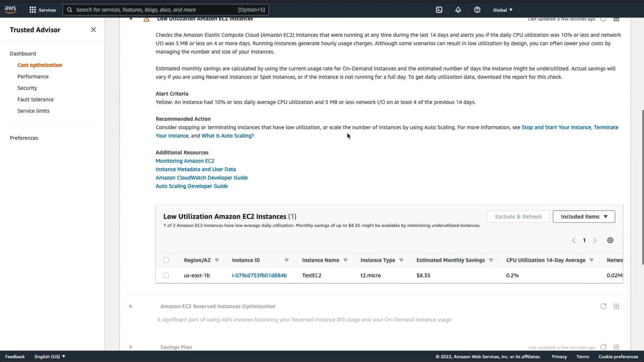Select the us-east-1b instance row checkbox
The width and height of the screenshot is (644, 362).
click(x=166, y=276)
